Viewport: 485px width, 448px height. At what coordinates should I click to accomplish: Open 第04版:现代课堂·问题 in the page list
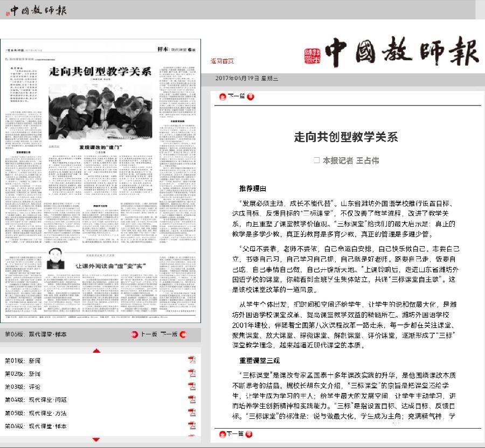click(x=36, y=400)
